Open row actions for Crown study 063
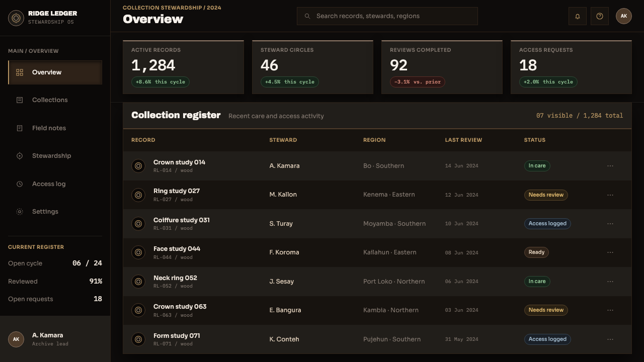The image size is (644, 362). pyautogui.click(x=610, y=310)
